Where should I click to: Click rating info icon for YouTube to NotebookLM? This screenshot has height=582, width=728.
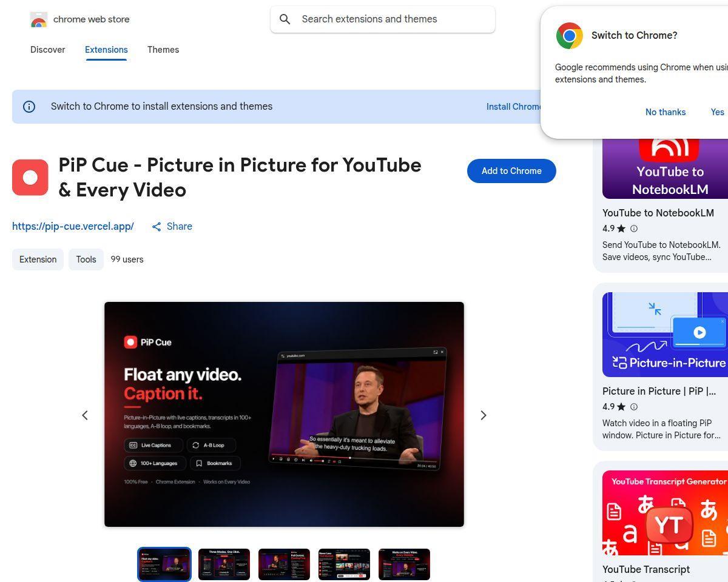634,229
